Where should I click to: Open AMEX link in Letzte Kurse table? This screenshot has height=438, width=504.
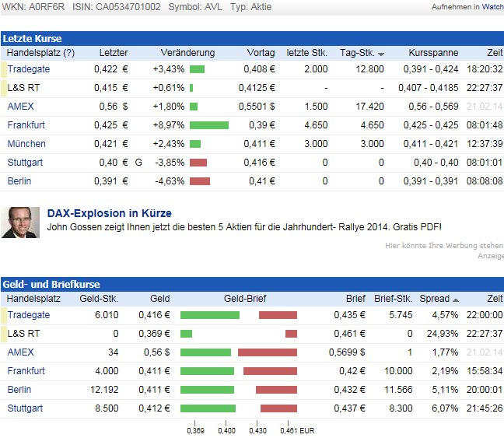20,107
